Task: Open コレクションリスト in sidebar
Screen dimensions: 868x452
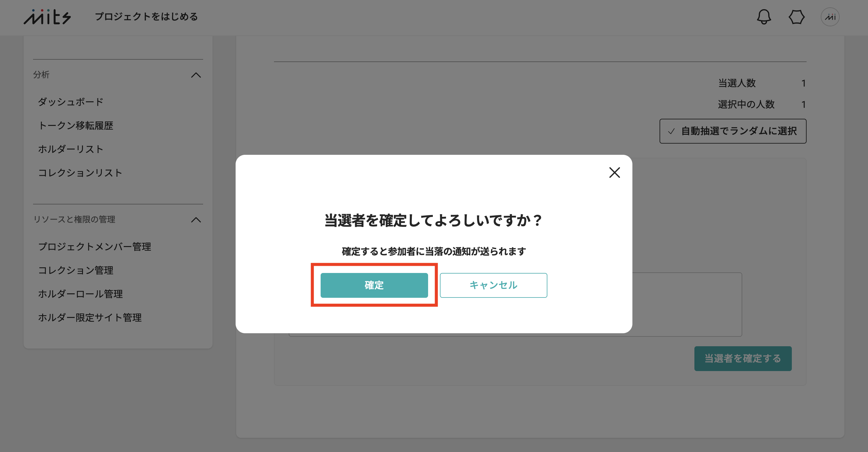Action: (x=80, y=173)
